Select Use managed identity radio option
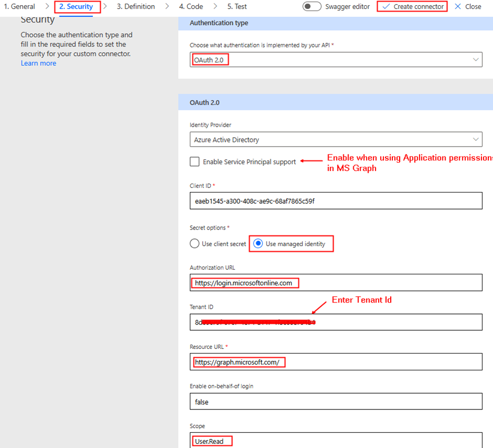This screenshot has height=448, width=493. [x=258, y=244]
